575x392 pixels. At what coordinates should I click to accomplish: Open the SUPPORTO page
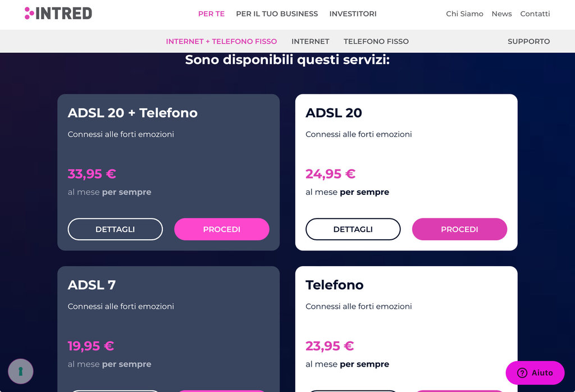coord(528,41)
